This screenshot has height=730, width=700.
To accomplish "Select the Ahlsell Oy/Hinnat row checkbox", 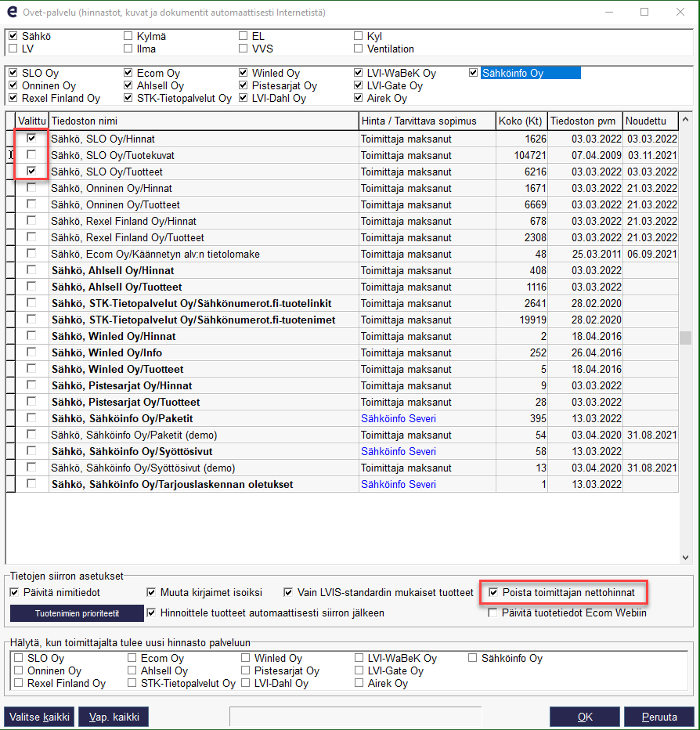I will 31,269.
